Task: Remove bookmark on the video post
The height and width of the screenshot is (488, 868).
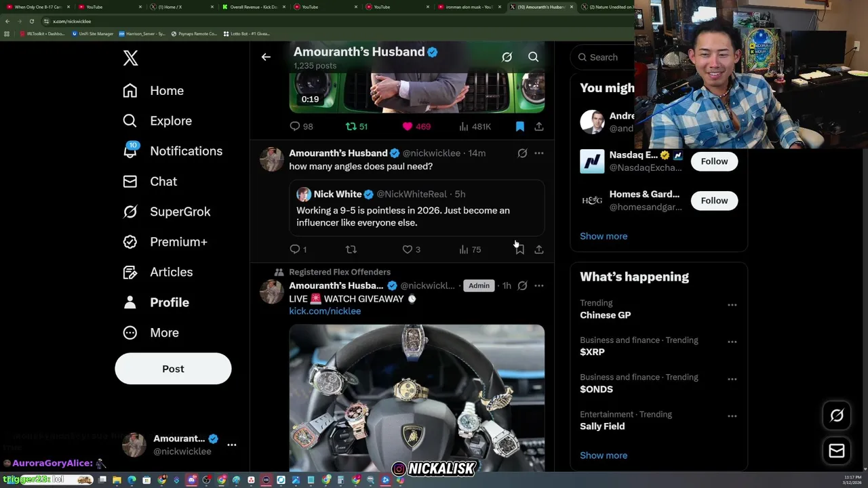Action: coord(519,126)
